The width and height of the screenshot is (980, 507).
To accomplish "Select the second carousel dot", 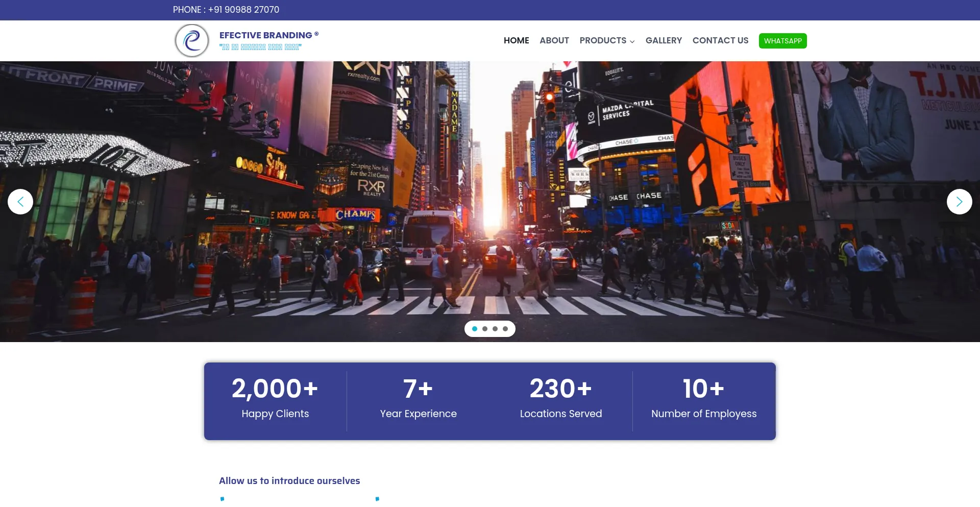I will click(x=485, y=329).
